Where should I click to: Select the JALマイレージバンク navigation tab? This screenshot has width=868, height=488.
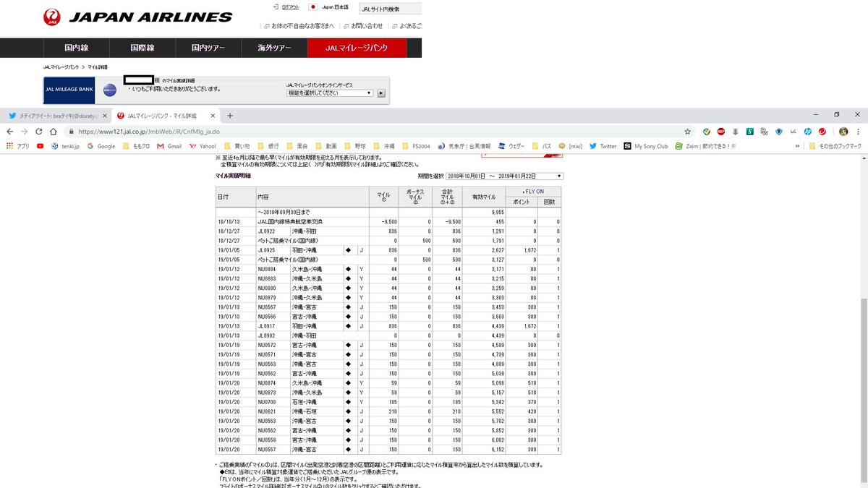coord(357,48)
